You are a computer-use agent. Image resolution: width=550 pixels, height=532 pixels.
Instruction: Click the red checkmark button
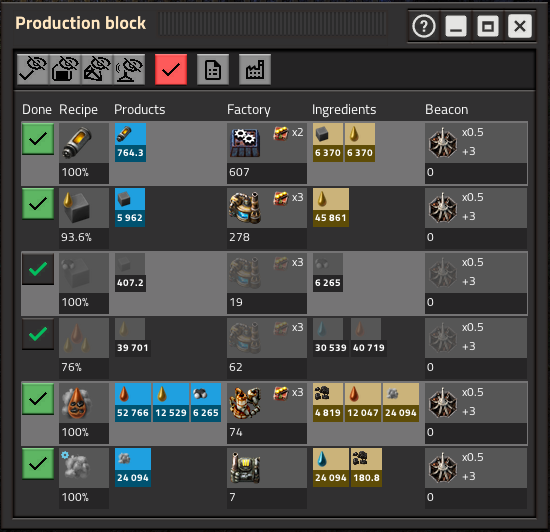[x=171, y=69]
